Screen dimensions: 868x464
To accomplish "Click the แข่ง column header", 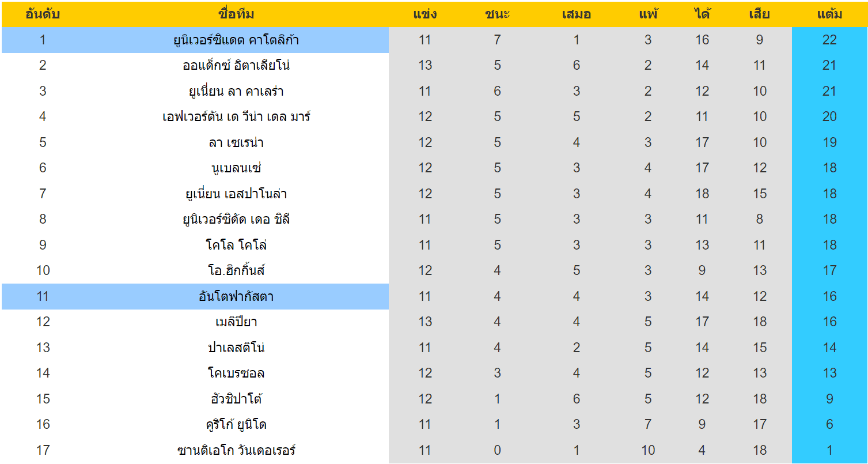I will click(x=425, y=14).
